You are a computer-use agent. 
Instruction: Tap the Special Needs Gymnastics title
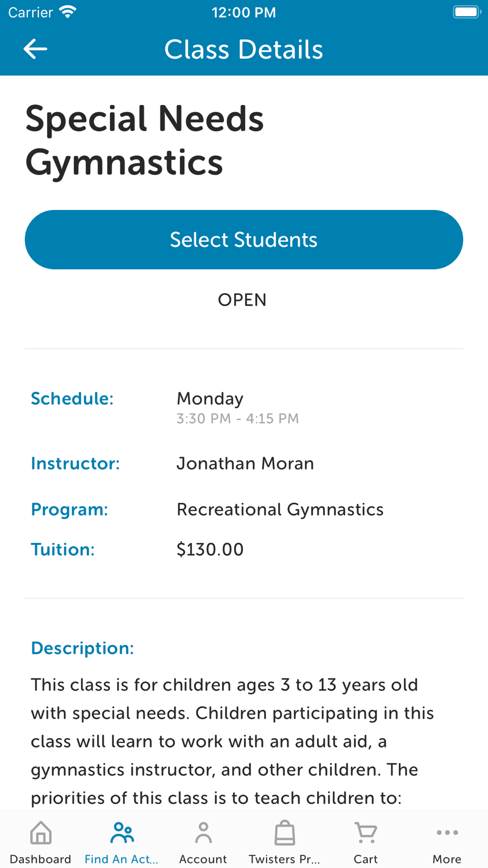144,141
